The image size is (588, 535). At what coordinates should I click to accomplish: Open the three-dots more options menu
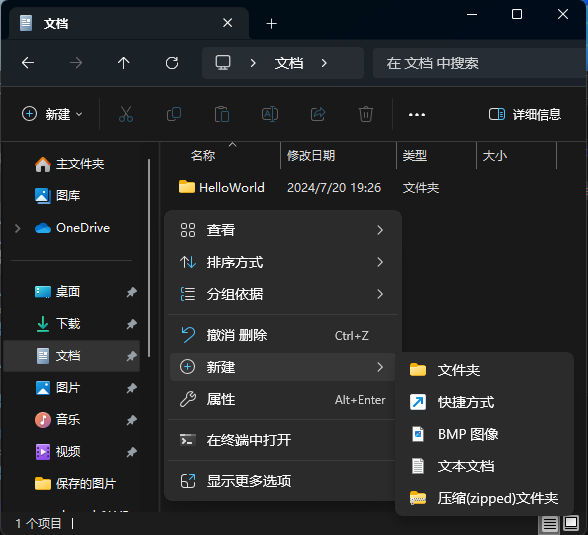pos(417,114)
